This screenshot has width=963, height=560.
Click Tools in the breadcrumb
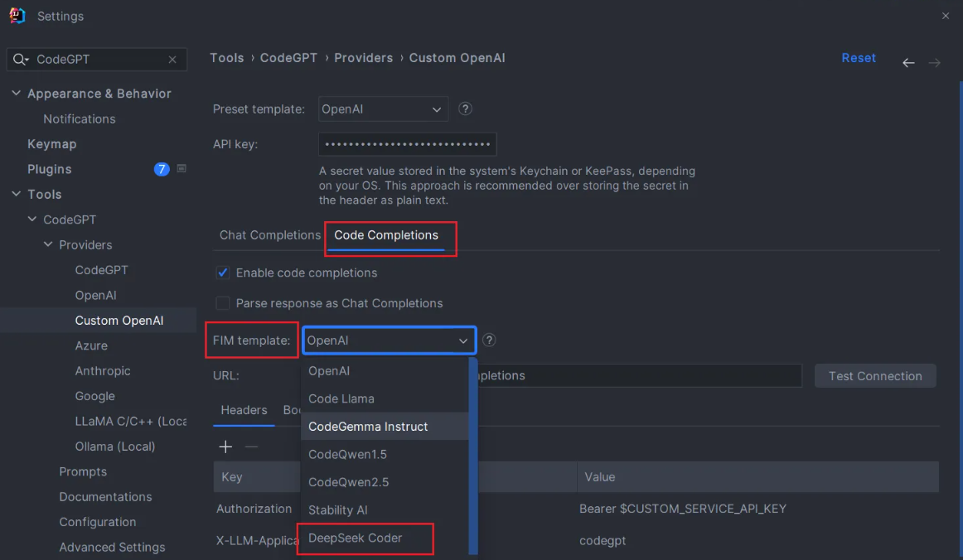(x=226, y=58)
